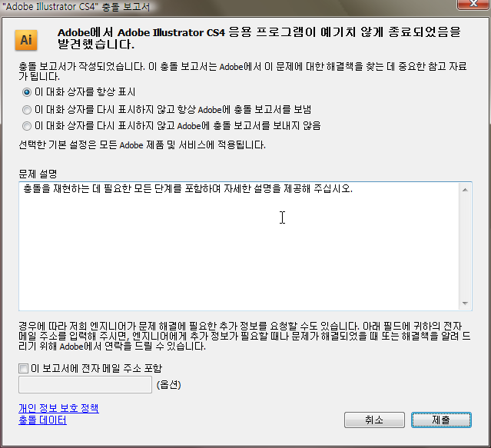Click the Adobe Illustrator Ai icon
491x448 pixels.
pos(26,40)
